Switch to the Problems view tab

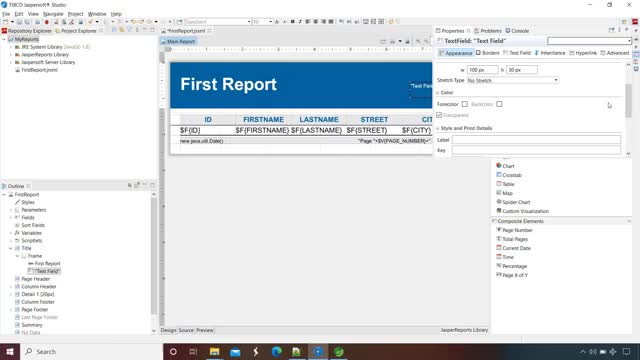coord(488,31)
